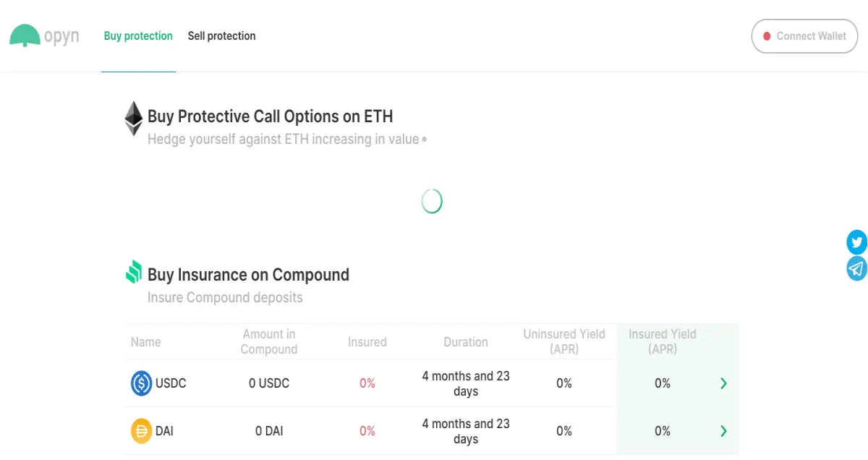
Task: Click the opyn wordmark text
Action: tap(61, 37)
